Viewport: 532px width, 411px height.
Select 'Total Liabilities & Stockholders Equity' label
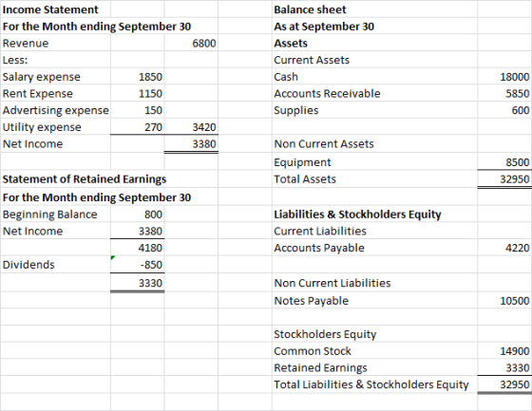click(x=371, y=384)
